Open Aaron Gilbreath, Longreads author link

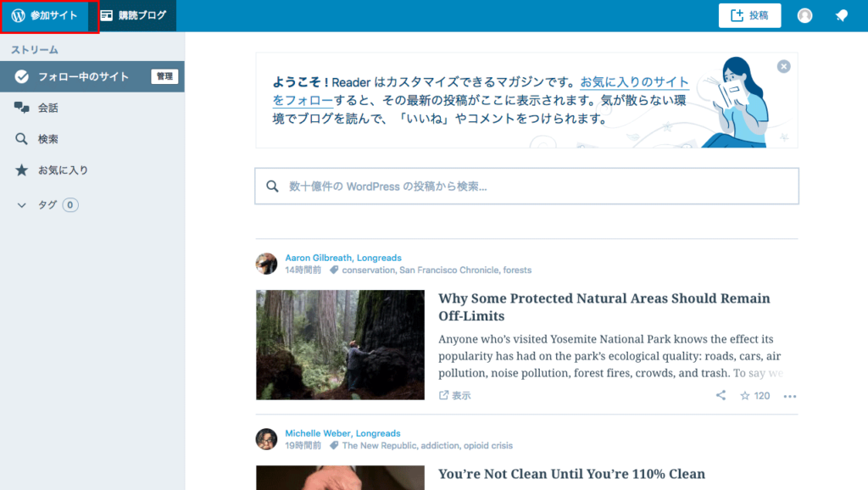coord(343,258)
